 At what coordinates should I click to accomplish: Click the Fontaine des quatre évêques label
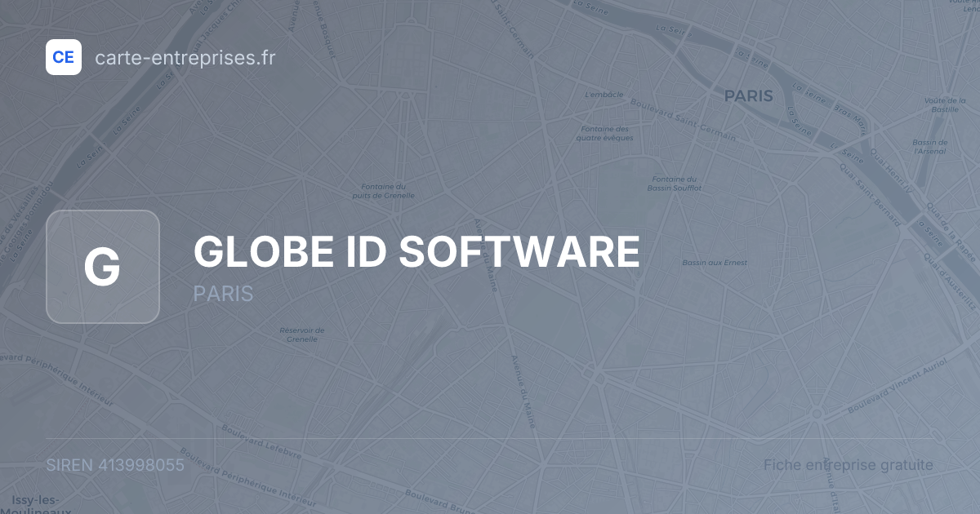(604, 133)
